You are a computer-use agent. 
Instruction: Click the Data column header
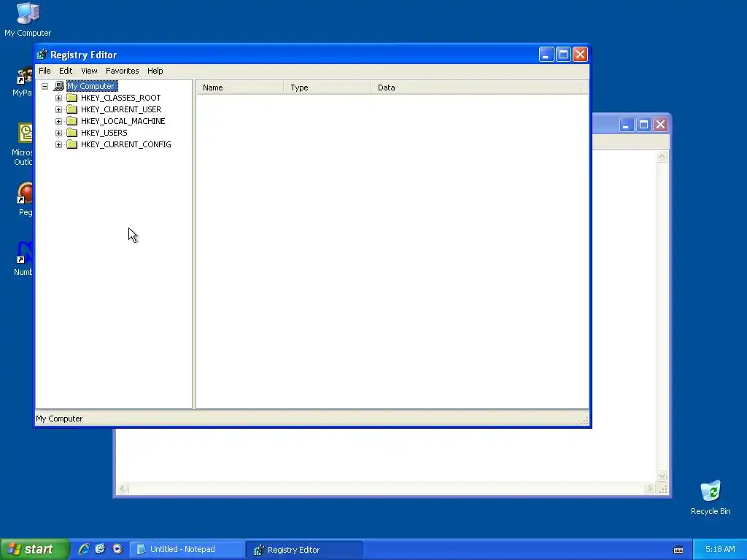[x=476, y=87]
